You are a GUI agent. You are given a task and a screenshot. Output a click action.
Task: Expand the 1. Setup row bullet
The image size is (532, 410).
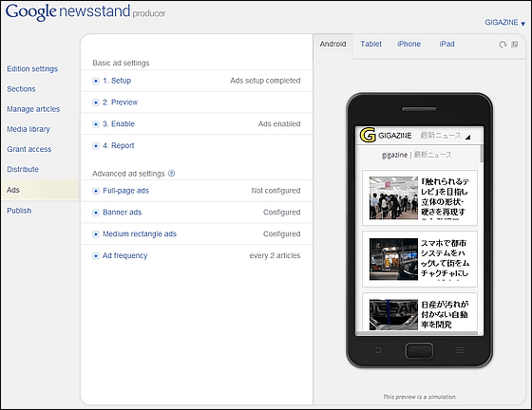[96, 81]
